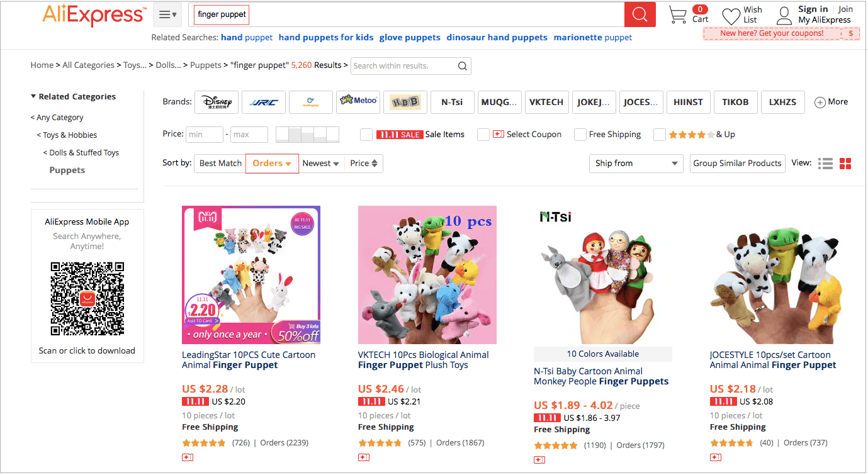Open the dinosaur hand puppets related search
The height and width of the screenshot is (475, 868).
click(x=497, y=37)
